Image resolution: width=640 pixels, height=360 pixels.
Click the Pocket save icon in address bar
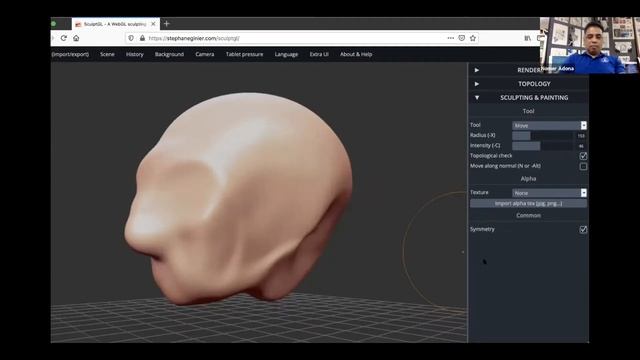coord(462,38)
